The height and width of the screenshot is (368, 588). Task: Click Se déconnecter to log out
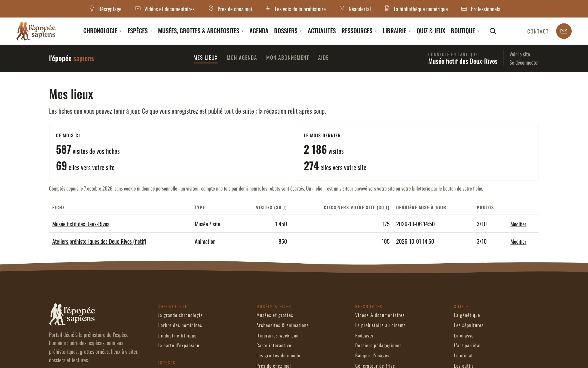[x=524, y=62]
